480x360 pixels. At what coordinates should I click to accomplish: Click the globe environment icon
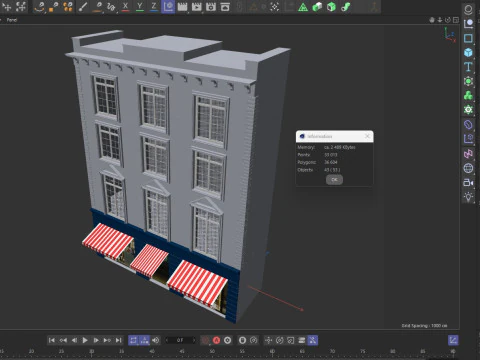468,168
